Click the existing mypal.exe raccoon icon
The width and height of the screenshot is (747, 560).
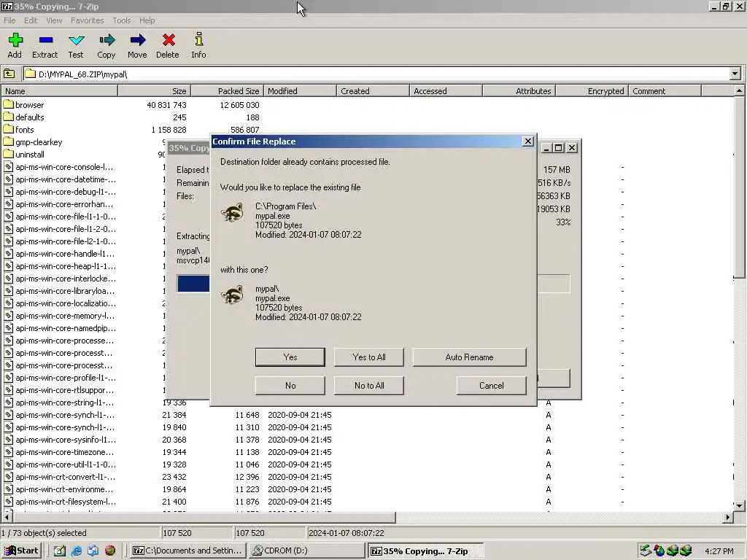click(x=233, y=212)
